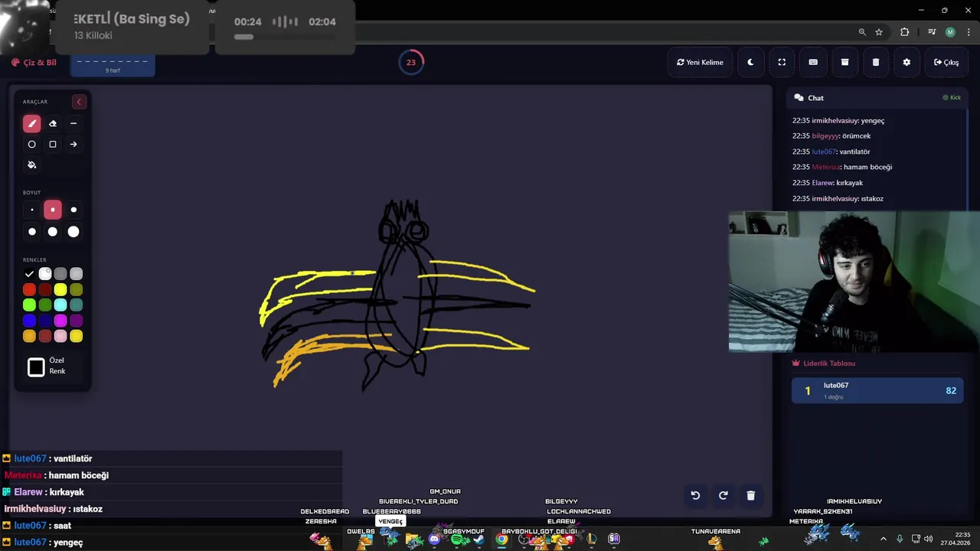The width and height of the screenshot is (980, 551).
Task: Open the archive box icon button
Action: [844, 62]
